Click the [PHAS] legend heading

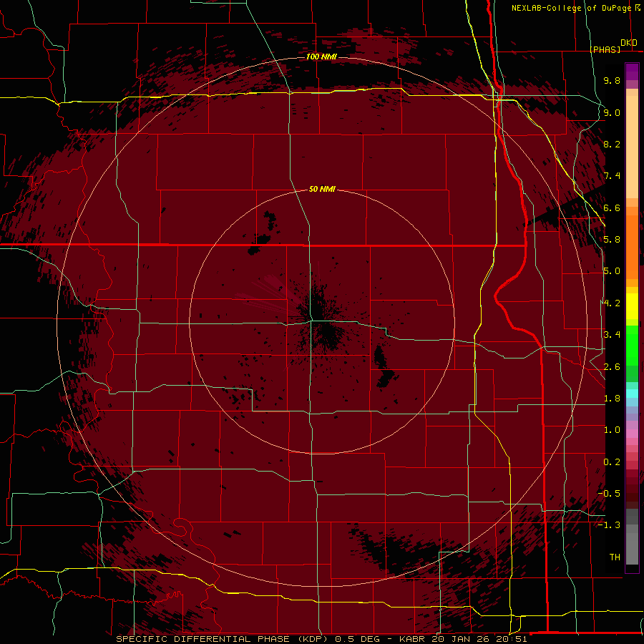click(605, 49)
